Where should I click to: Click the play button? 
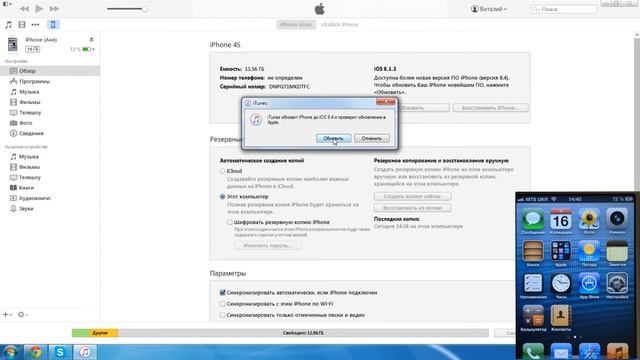click(x=39, y=9)
